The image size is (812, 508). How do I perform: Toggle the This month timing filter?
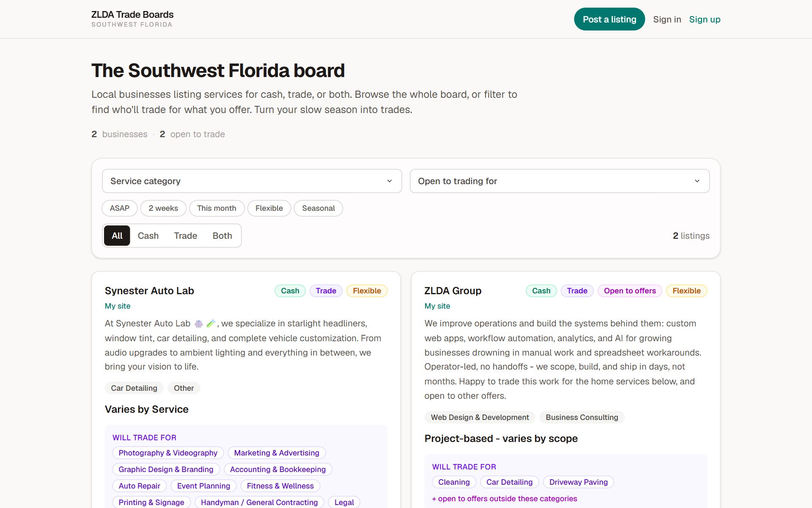tap(217, 208)
